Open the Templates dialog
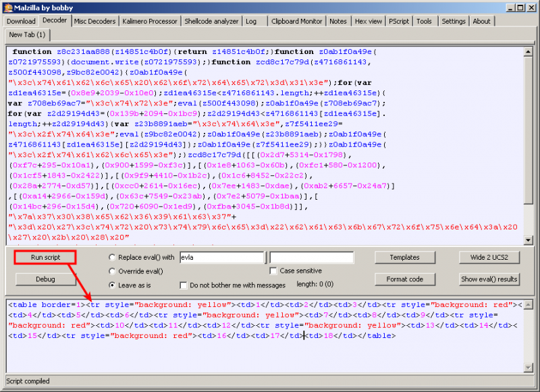Viewport: 540px width, 392px height. (x=405, y=257)
